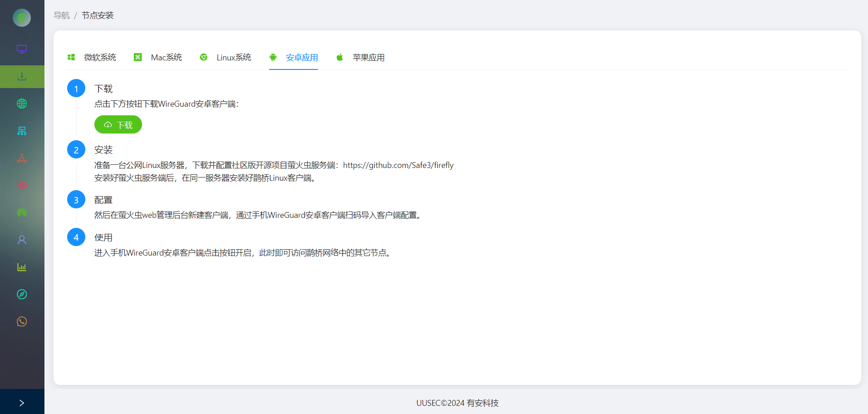Select the download tray icon in sidebar

pos(22,76)
